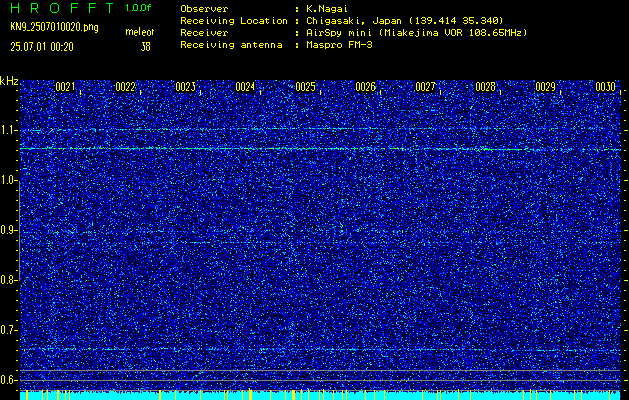Click the HROFFT title text
Viewport: 629px width, 400px height.
click(63, 8)
